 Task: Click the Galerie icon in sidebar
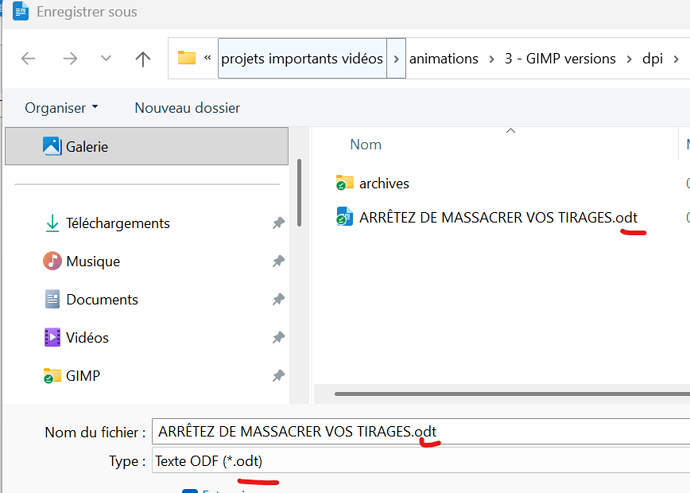52,146
